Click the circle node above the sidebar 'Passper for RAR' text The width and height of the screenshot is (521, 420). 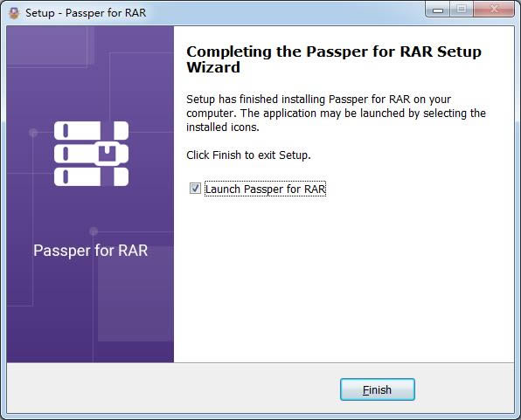coord(94,231)
